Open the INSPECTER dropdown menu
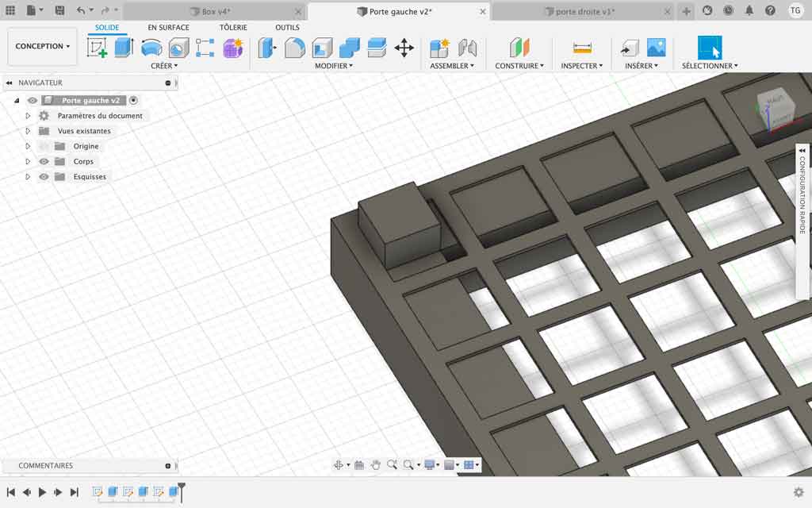812x508 pixels. click(581, 66)
